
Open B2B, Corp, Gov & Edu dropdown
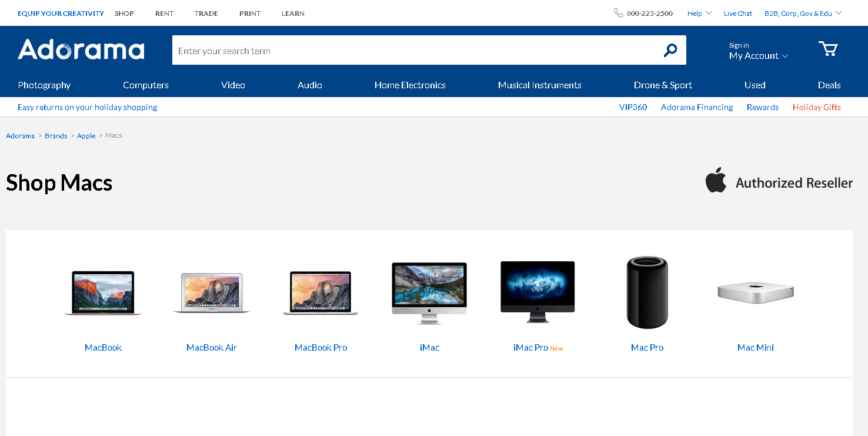pos(803,13)
